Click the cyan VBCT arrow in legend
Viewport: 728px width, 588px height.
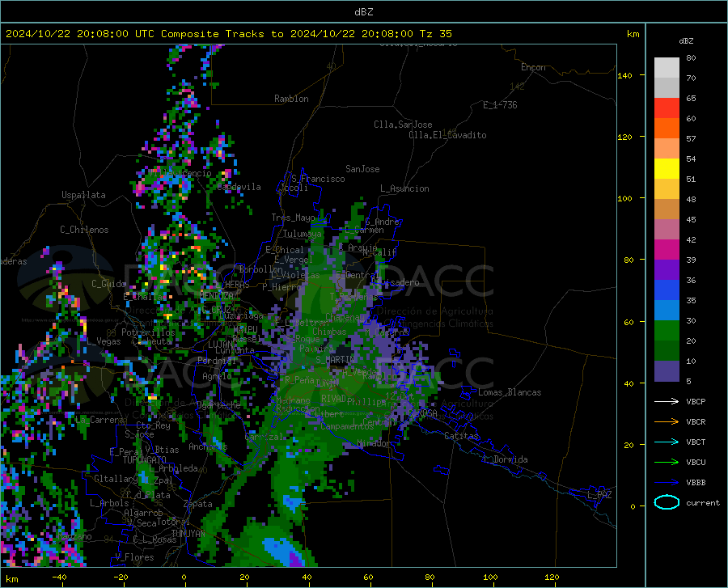tap(667, 442)
